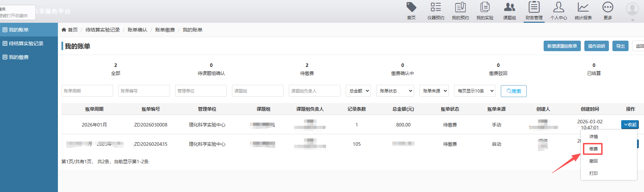Viewport: 644px width, 192px height.
Task: Select 待结算实验记录 in the left sidebar
Action: pyautogui.click(x=26, y=43)
